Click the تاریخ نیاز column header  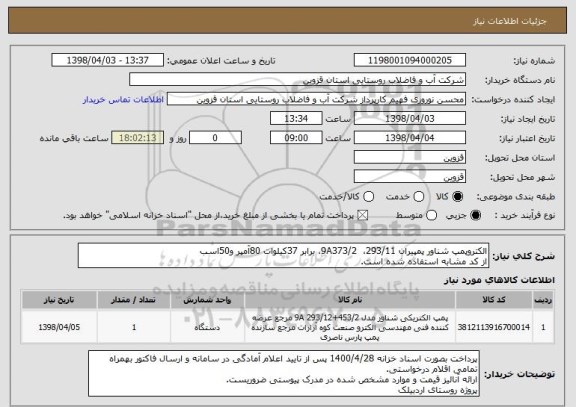(59, 300)
